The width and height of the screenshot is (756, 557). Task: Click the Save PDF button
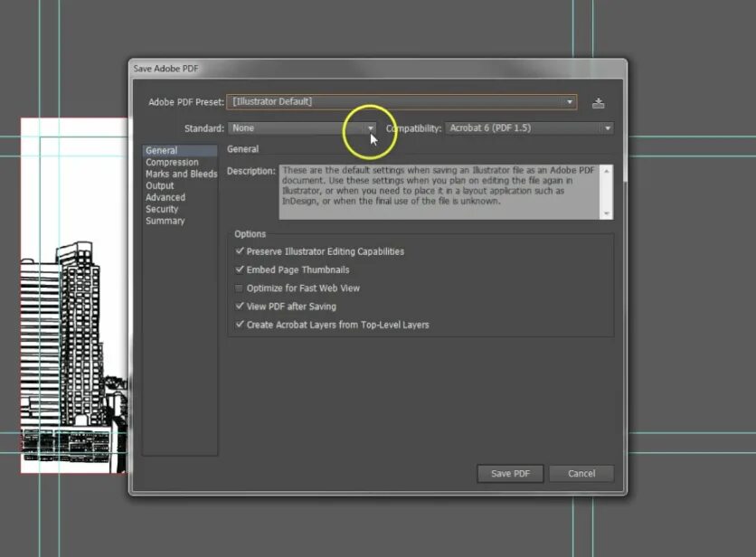pyautogui.click(x=510, y=474)
